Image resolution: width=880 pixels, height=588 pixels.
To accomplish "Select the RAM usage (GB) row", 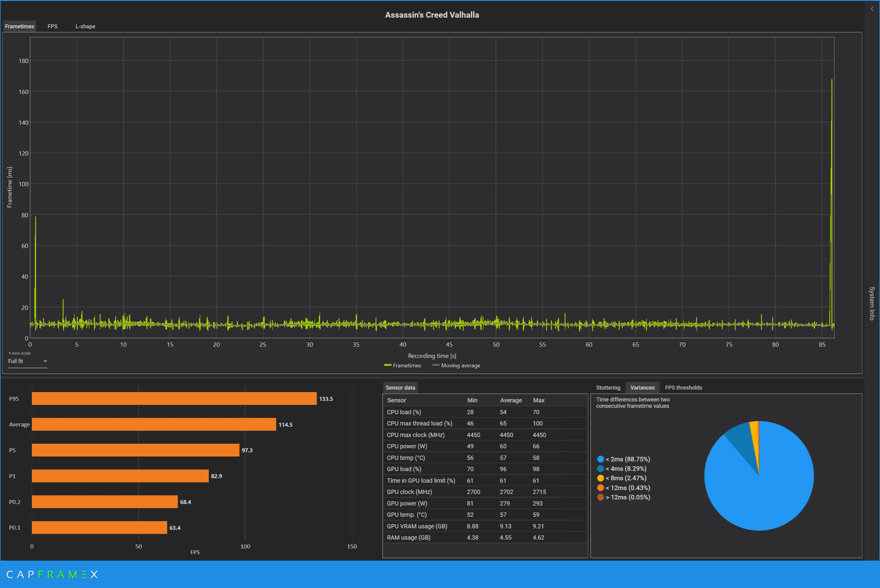I will [485, 537].
